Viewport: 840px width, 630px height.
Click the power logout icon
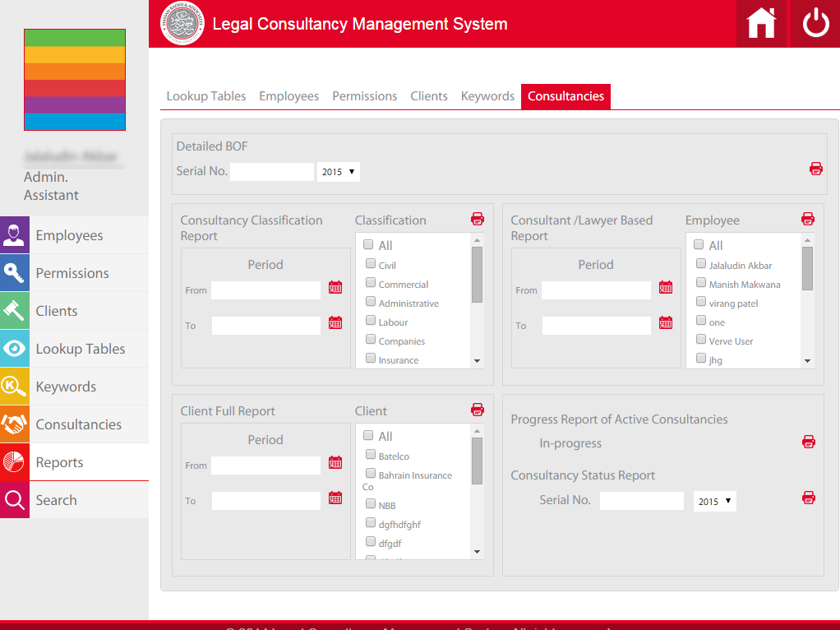815,23
